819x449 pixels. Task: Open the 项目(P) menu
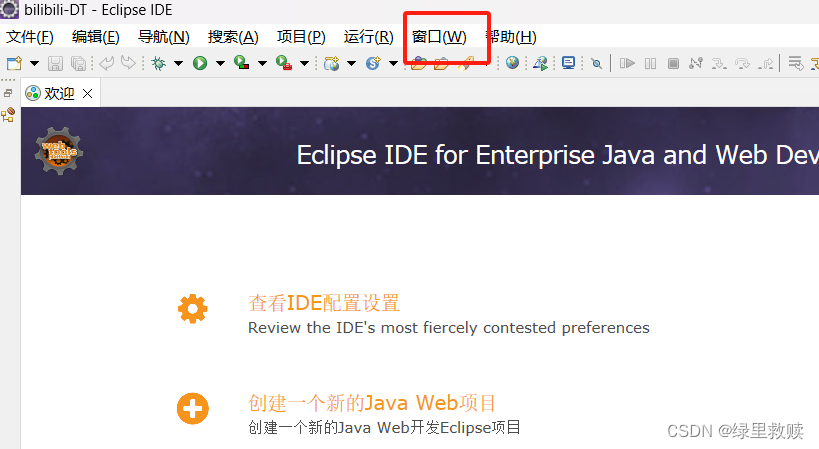click(301, 37)
